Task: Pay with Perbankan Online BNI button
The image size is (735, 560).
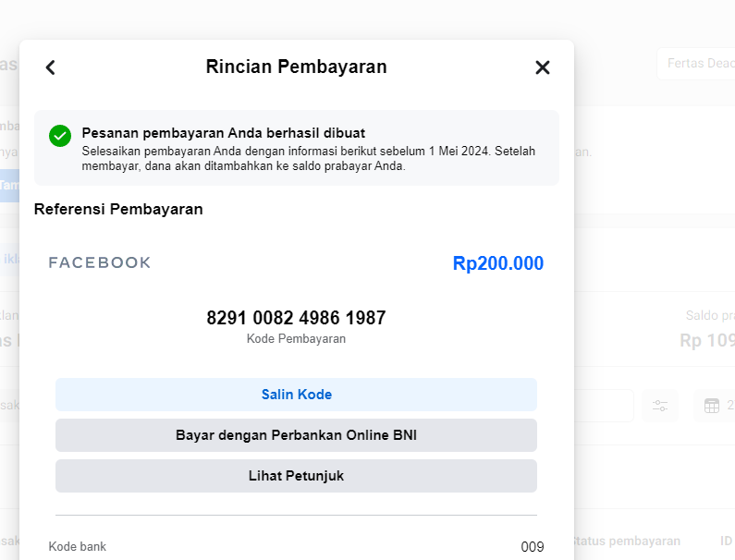Action: tap(296, 435)
